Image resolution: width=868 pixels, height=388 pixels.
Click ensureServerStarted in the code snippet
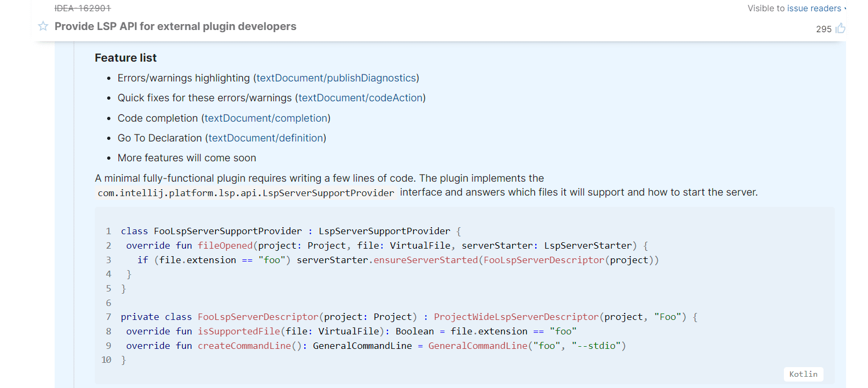[x=425, y=260]
